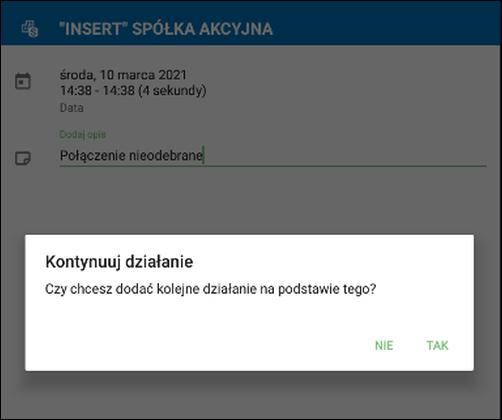Open the date "środa, 10 marca 2021"
502x420 pixels.
[x=123, y=75]
